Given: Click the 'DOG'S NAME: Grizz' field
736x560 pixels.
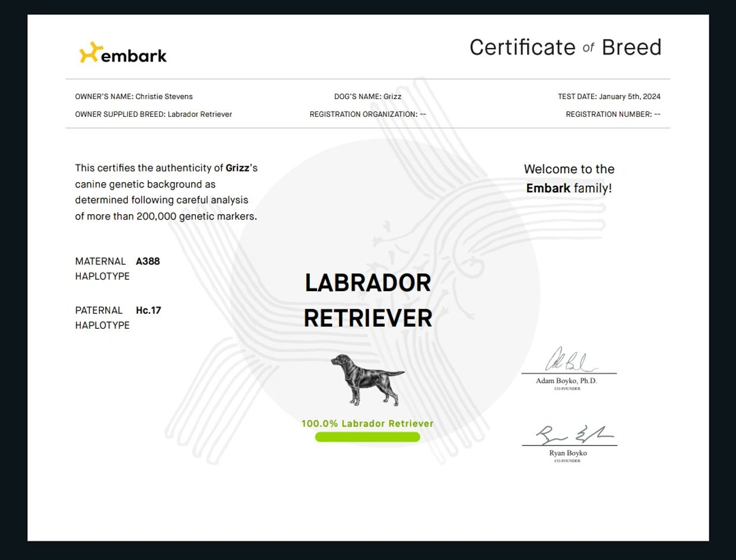Looking at the screenshot, I should click(x=367, y=97).
